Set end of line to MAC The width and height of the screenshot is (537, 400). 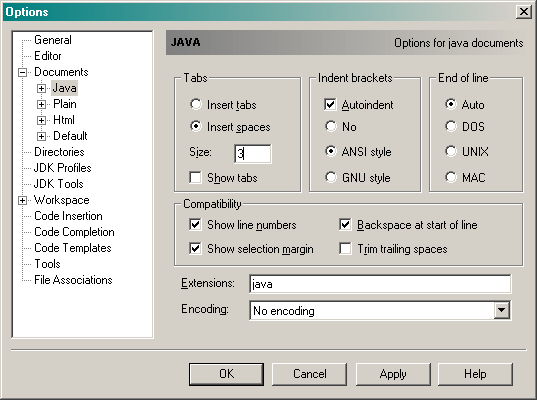pos(451,177)
